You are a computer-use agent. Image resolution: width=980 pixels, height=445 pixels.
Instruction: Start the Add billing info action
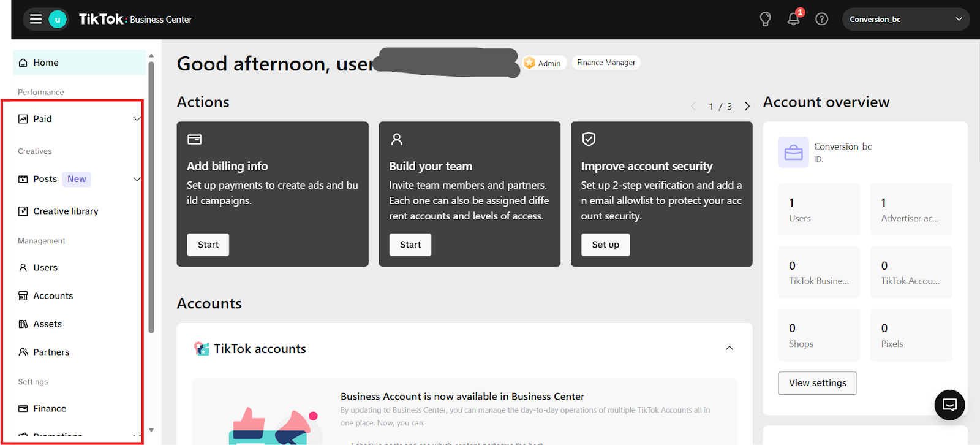pyautogui.click(x=208, y=245)
